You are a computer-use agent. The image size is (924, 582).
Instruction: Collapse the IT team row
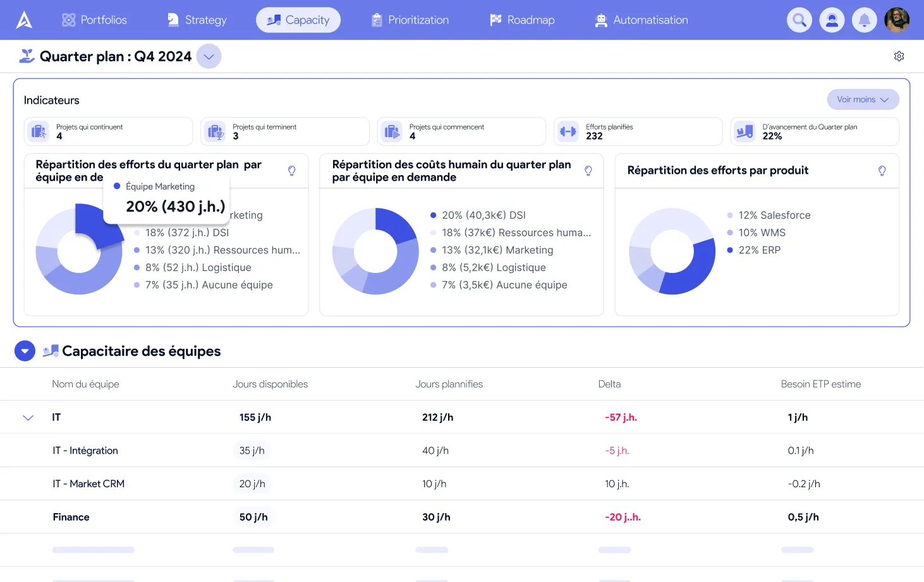coord(28,418)
